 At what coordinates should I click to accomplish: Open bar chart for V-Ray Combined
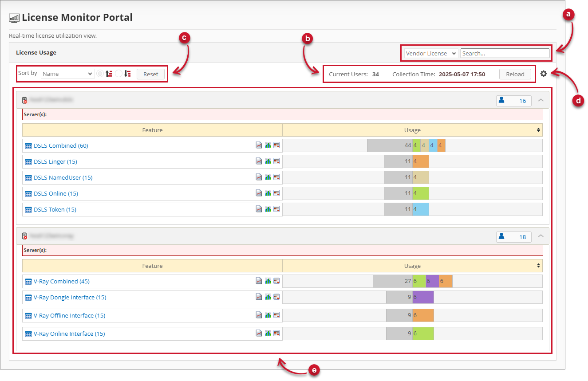268,281
